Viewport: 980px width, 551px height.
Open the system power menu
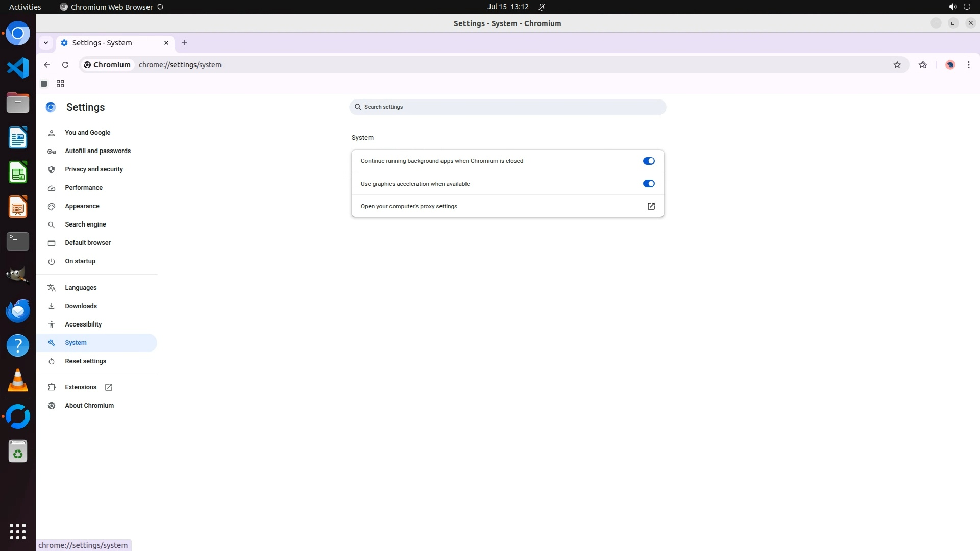(x=966, y=7)
